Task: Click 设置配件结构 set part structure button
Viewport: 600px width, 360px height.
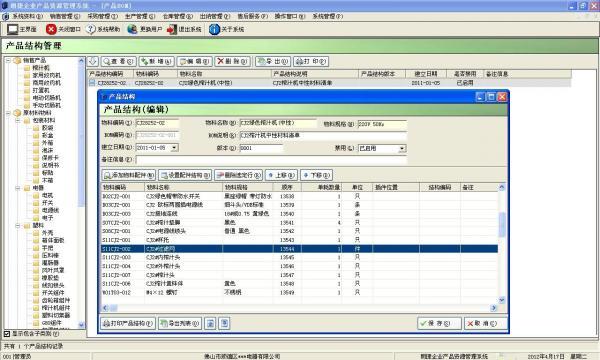Action: [185, 175]
